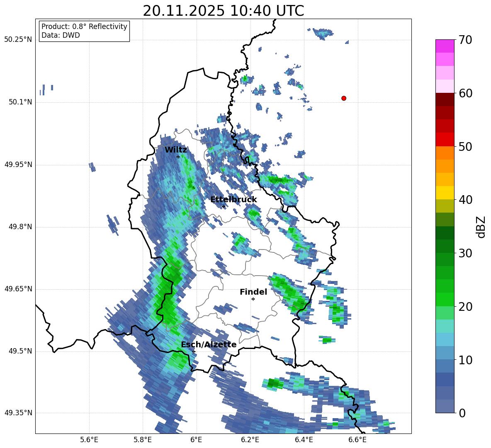Screen dimensions: 491x448
Task: Click the magenta top colorbar segment
Action: tap(445, 46)
